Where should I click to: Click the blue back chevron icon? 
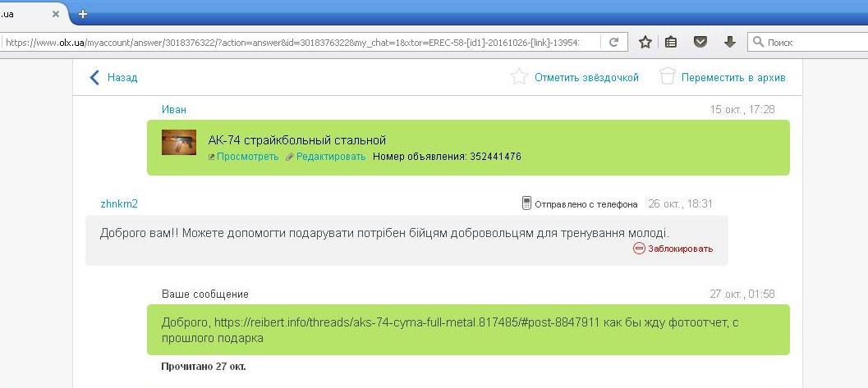click(94, 77)
